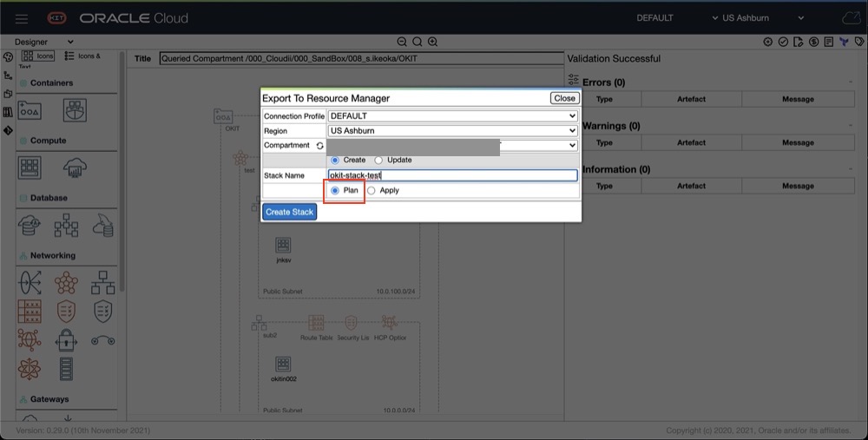Select the flowchart database system icon
Viewport: 868px width, 440px height.
click(x=67, y=226)
